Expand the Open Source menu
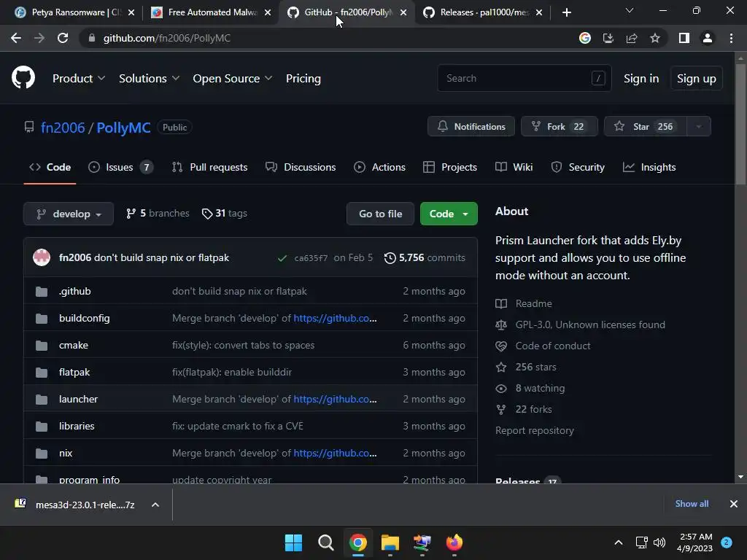 point(233,79)
